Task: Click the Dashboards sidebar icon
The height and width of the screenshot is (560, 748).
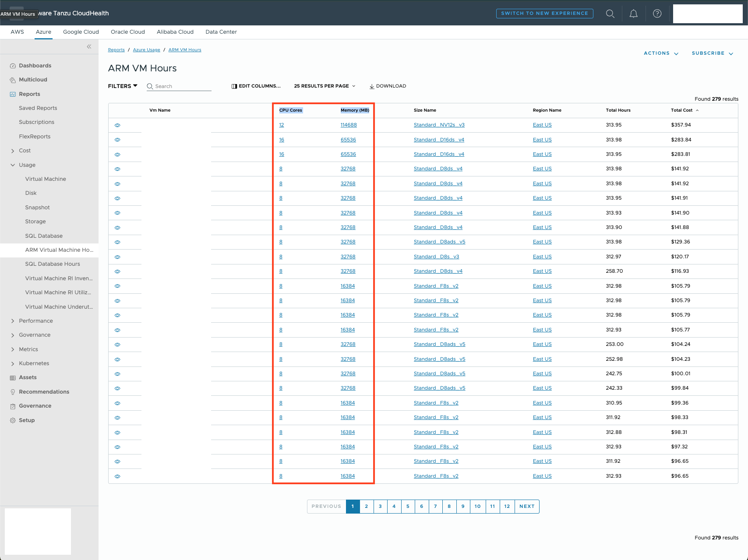Action: (13, 66)
